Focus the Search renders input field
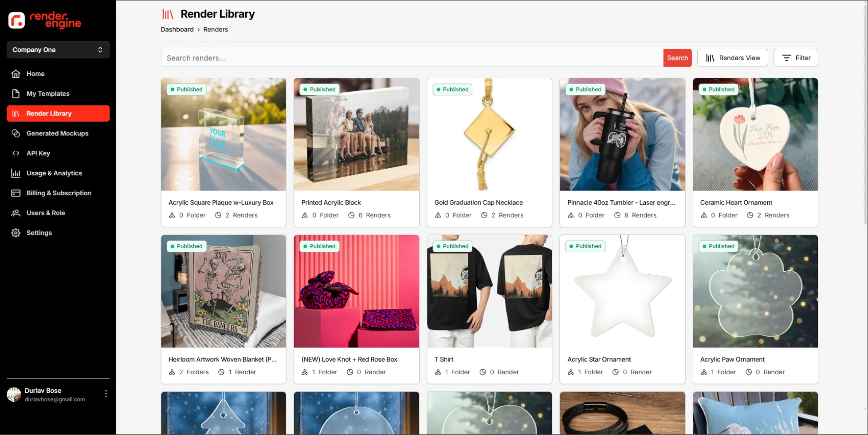 click(x=412, y=58)
